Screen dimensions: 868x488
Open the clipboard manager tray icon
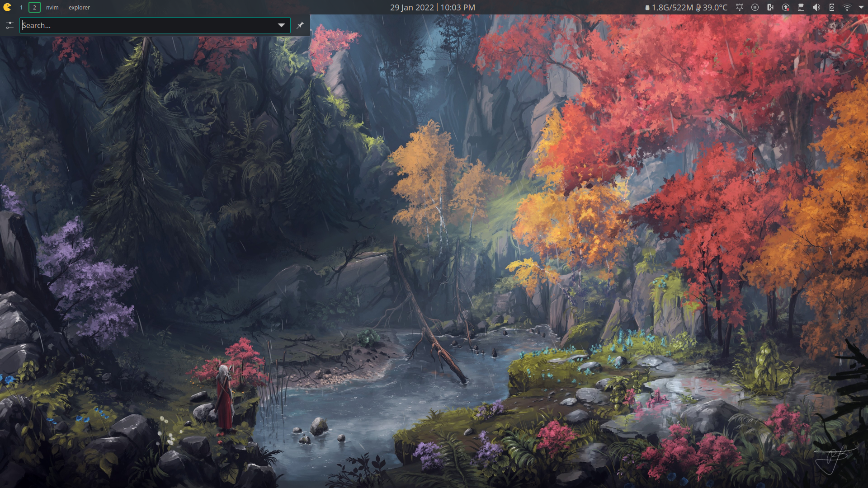[801, 7]
